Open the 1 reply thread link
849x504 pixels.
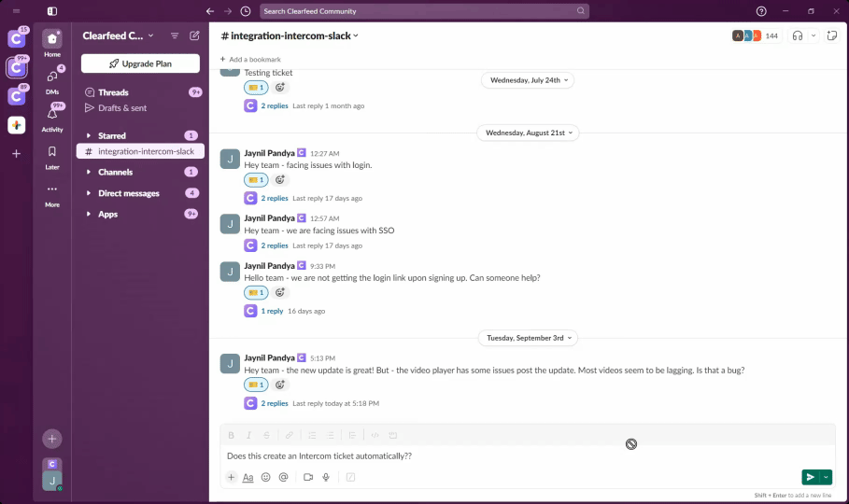coord(272,311)
